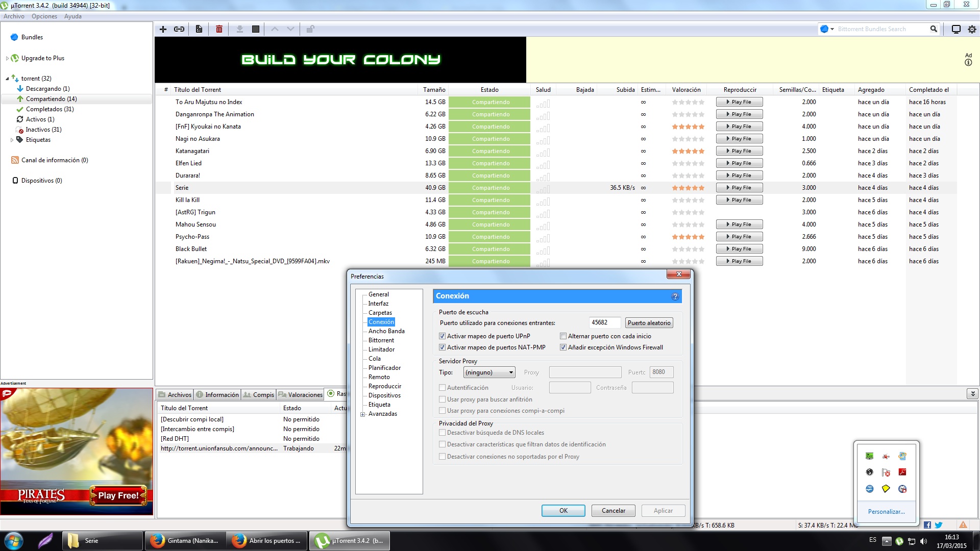980x551 pixels.
Task: Toggle Activar mapeo de puertos NAT-PMP
Action: (x=442, y=347)
